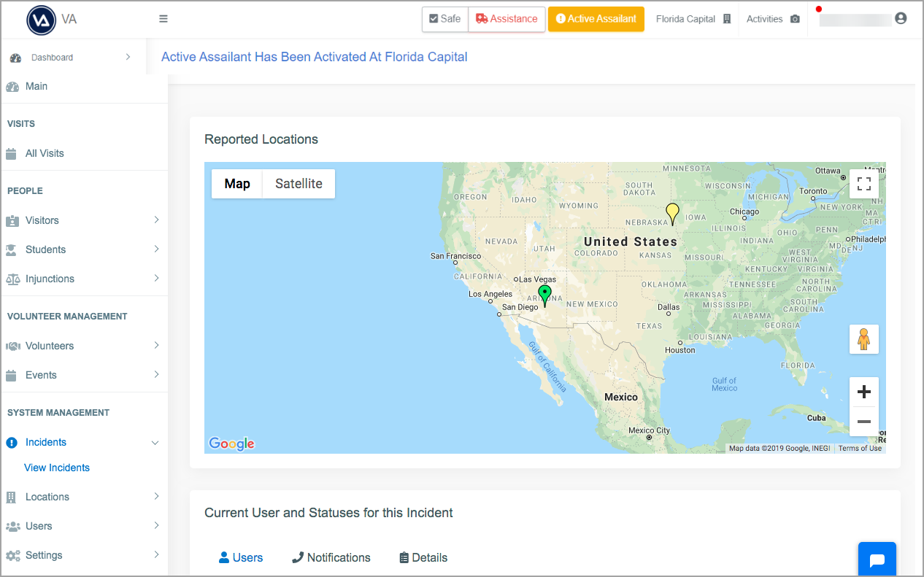
Task: Toggle the hamburger sidebar menu
Action: [163, 19]
